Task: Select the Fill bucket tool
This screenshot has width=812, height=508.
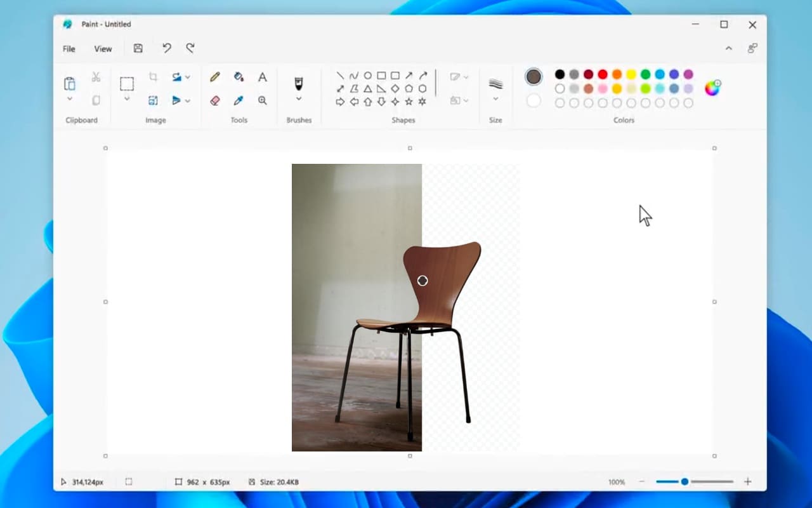Action: coord(239,77)
